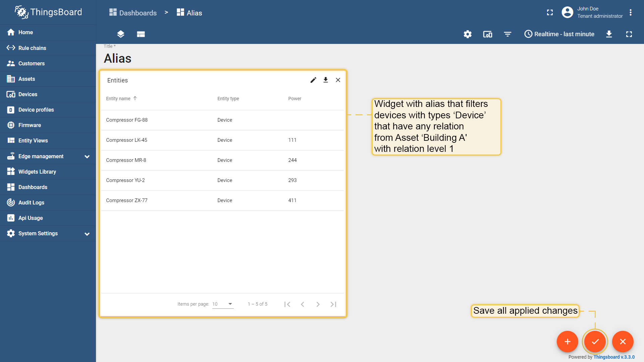Image resolution: width=644 pixels, height=362 pixels.
Task: Click the Api Usage chart icon
Action: pyautogui.click(x=11, y=218)
